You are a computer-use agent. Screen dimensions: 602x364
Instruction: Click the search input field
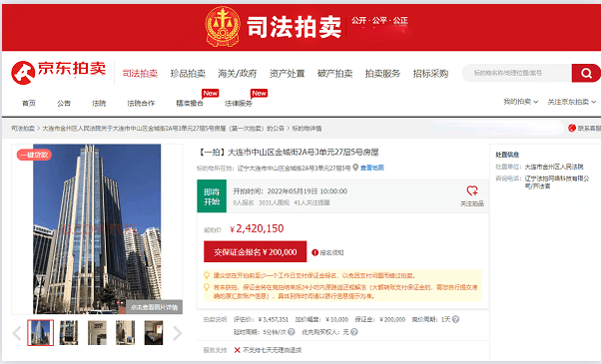pos(517,73)
